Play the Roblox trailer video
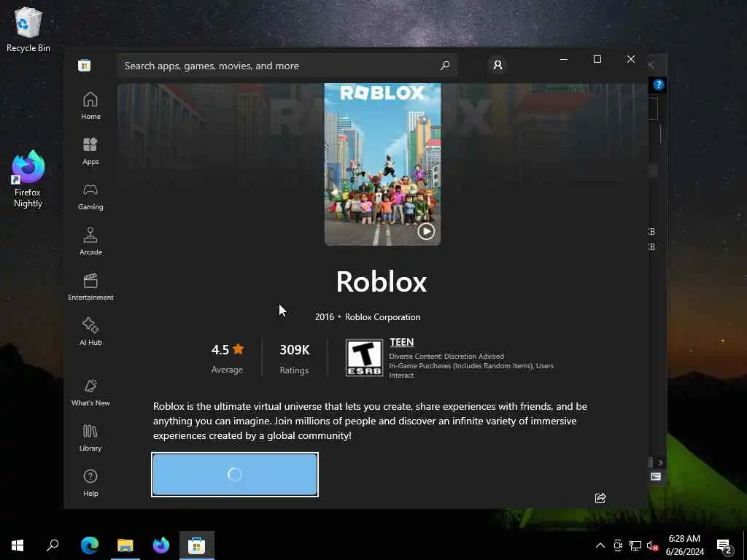The height and width of the screenshot is (560, 747). click(426, 231)
